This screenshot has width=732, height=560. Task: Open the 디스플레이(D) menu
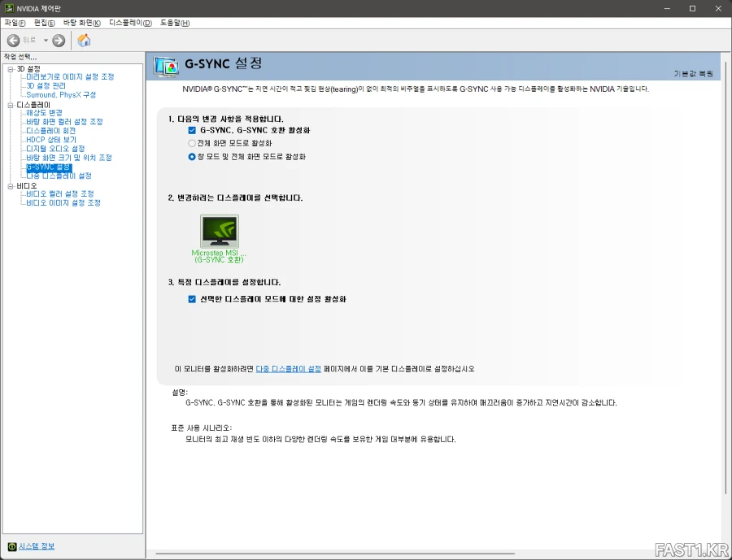click(131, 23)
